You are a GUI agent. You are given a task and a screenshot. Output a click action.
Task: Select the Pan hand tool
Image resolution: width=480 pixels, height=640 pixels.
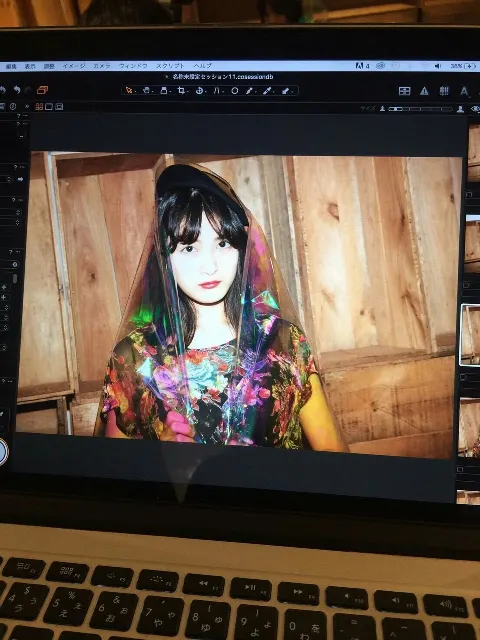pos(146,90)
